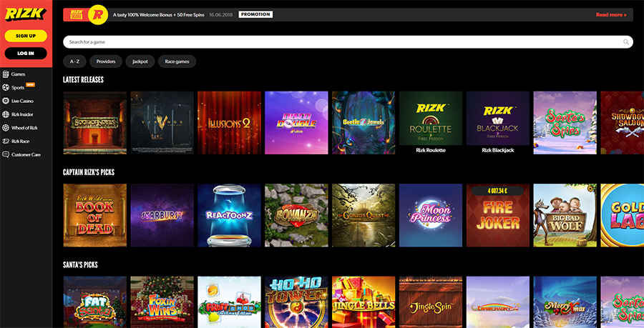This screenshot has width=644, height=328.
Task: Click the Santa's Picks heading
Action: [x=80, y=265]
